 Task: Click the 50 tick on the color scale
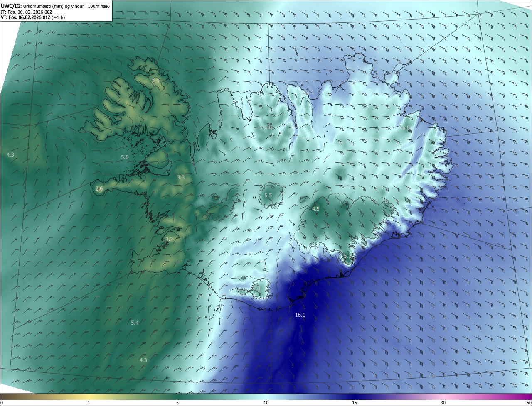[x=529, y=403]
